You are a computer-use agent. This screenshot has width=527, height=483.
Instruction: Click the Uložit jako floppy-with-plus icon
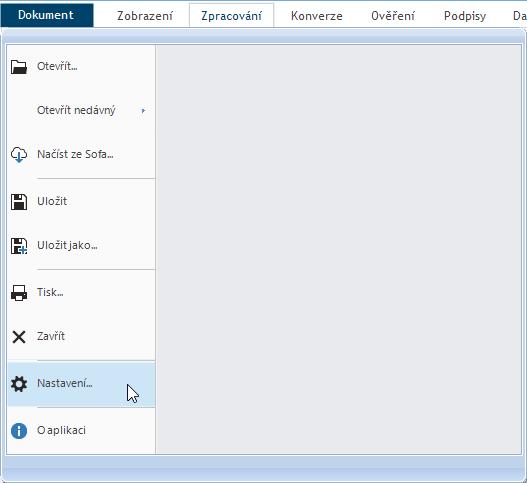19,246
